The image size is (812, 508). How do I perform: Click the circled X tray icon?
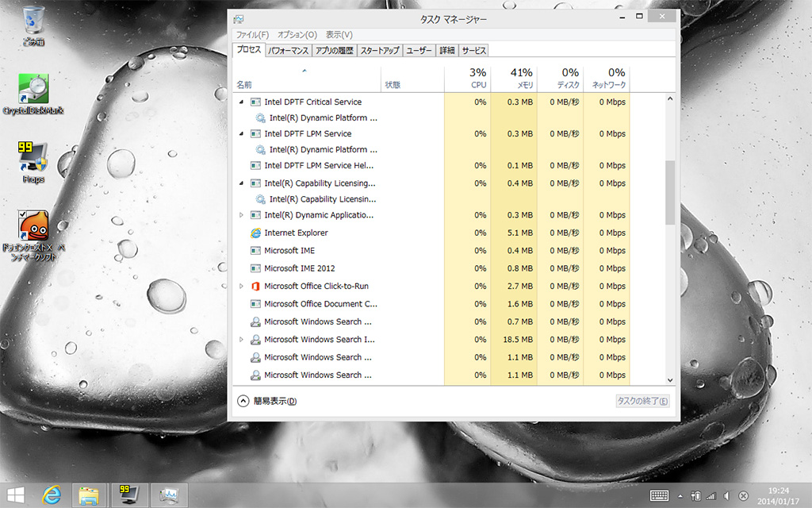coord(743,495)
